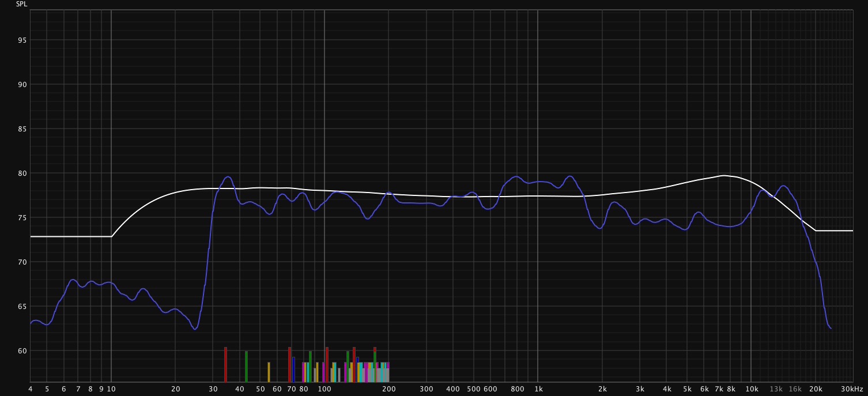Click the 30kHz frequency label
The image size is (868, 396).
[851, 389]
